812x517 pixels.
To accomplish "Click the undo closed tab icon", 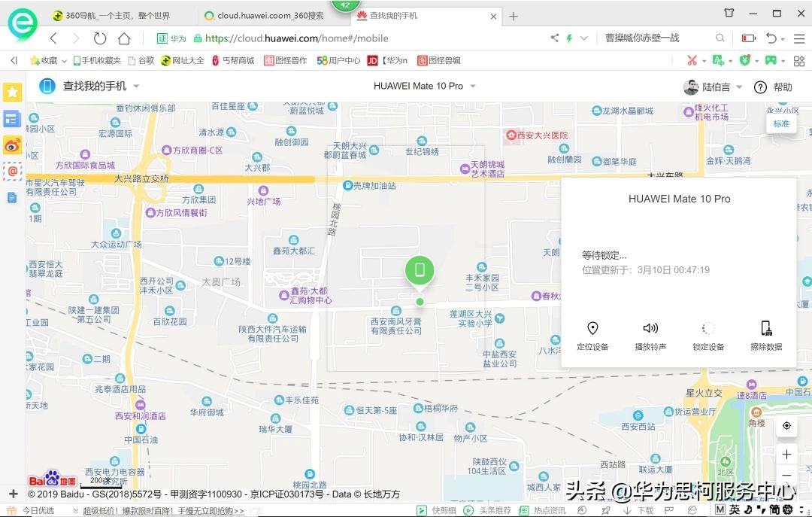I will 771,38.
